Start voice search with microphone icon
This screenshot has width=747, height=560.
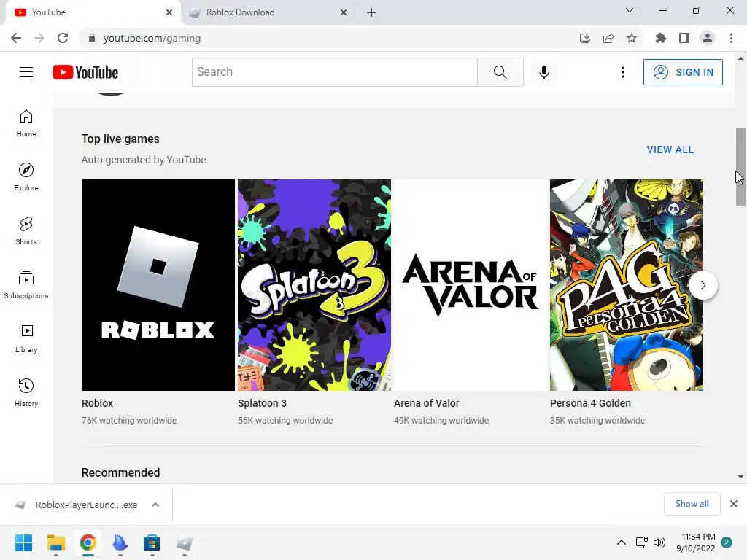543,72
